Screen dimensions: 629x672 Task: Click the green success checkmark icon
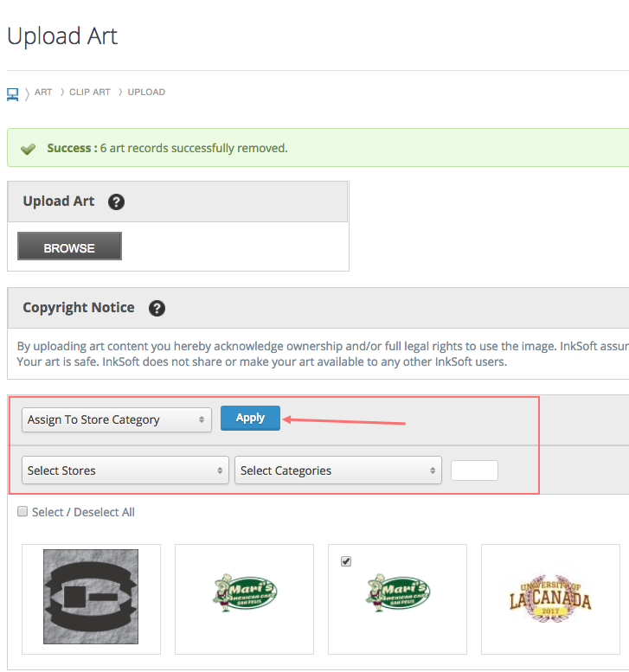point(28,149)
